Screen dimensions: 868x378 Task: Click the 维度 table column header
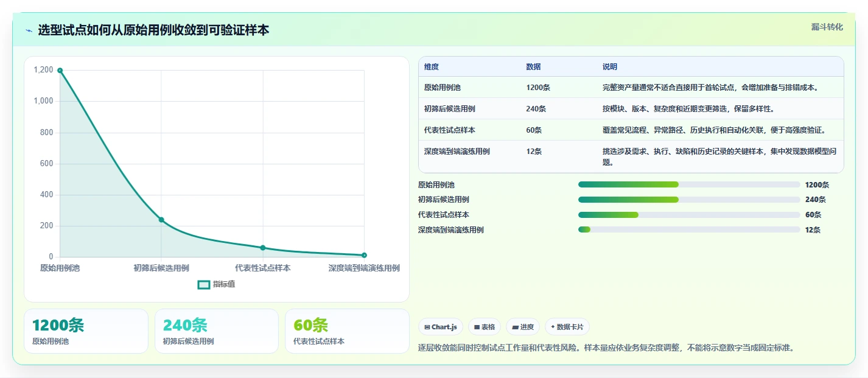432,67
